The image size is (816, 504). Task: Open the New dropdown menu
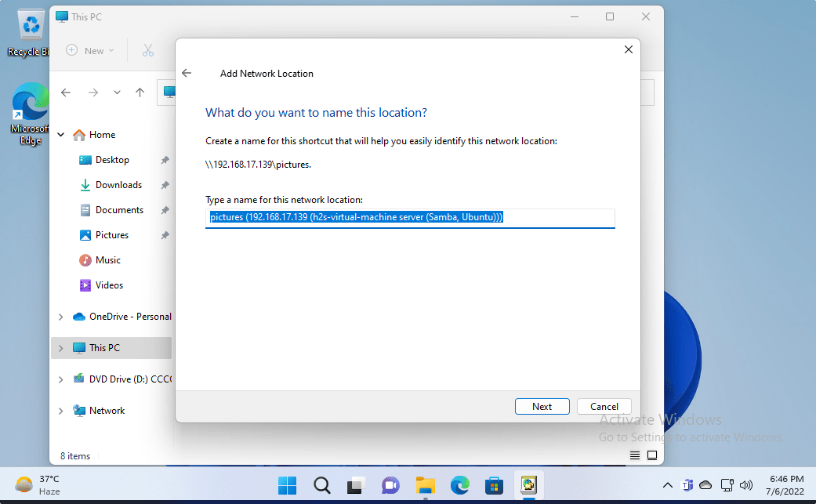(91, 50)
